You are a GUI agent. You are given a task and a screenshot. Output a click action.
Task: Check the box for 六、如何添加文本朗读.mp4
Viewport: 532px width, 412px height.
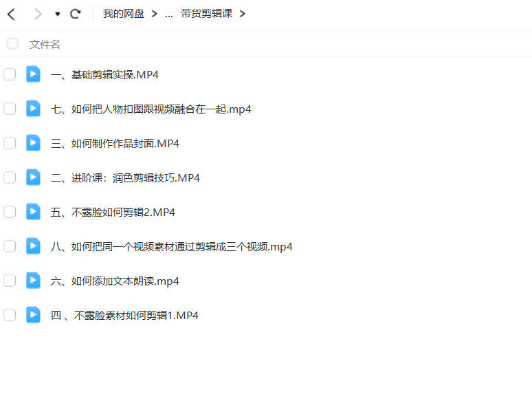click(10, 281)
